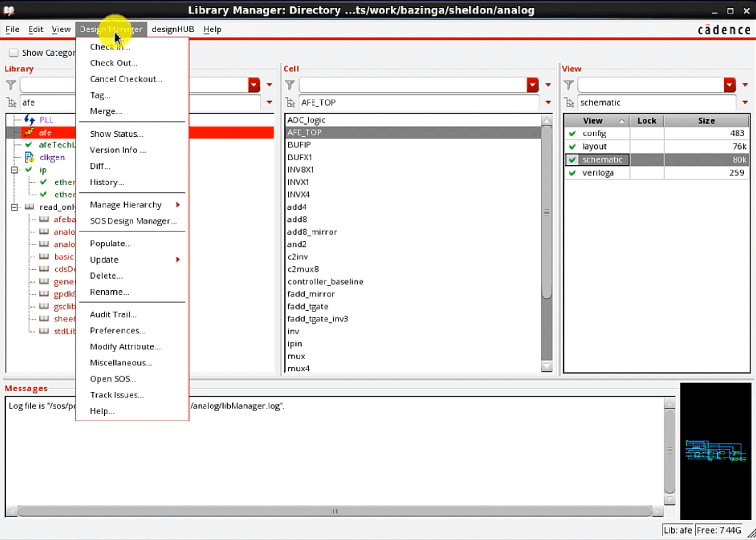Open the designHUB menu

pyautogui.click(x=173, y=29)
